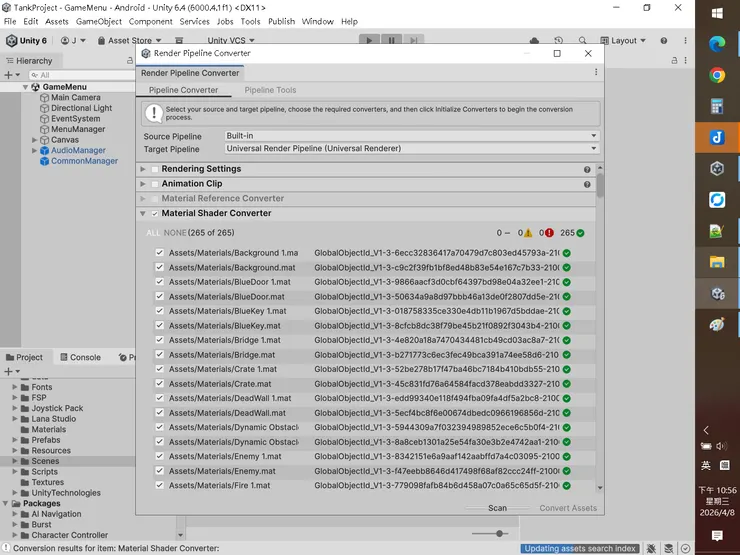
Task: Toggle the Animation Clip converter checkbox
Action: (155, 184)
